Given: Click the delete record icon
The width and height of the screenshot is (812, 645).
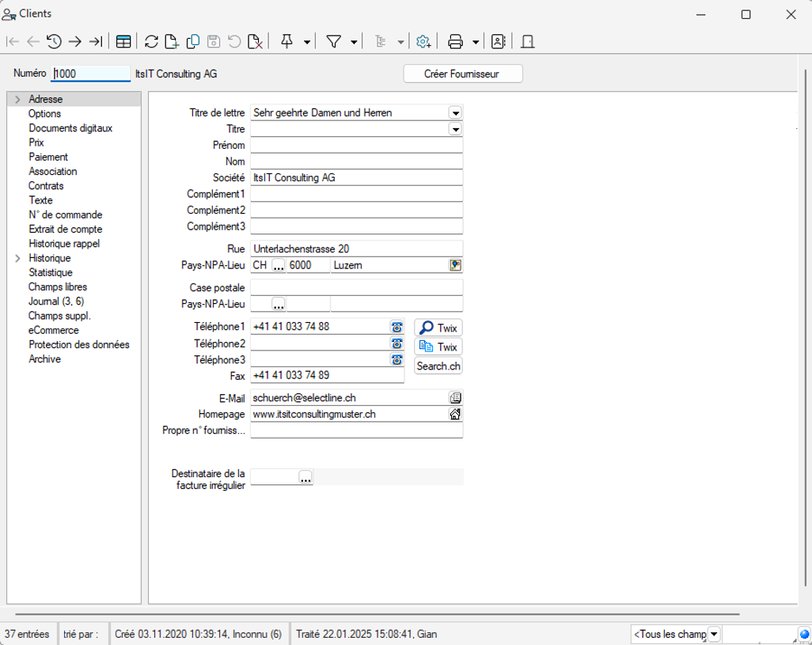Looking at the screenshot, I should tap(255, 42).
